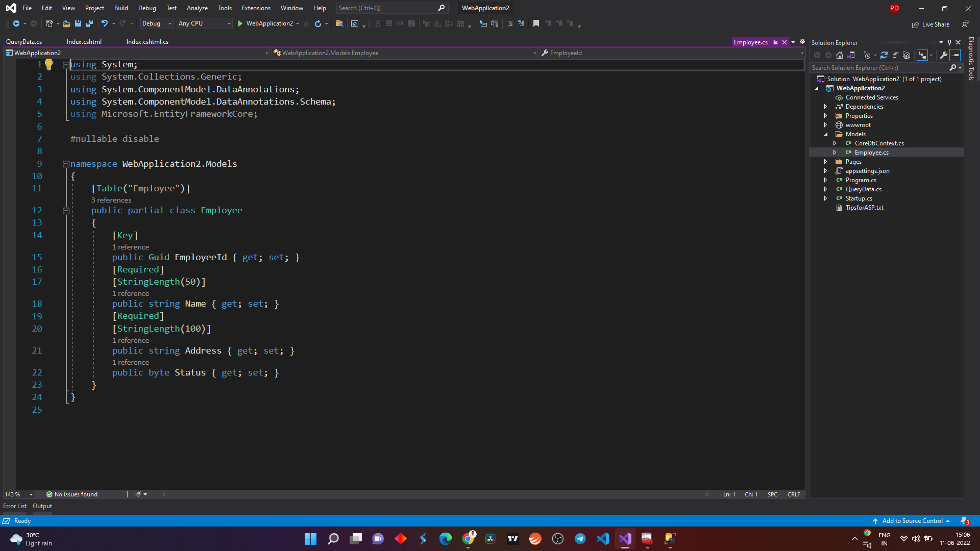Open the Build menu

coord(121,8)
